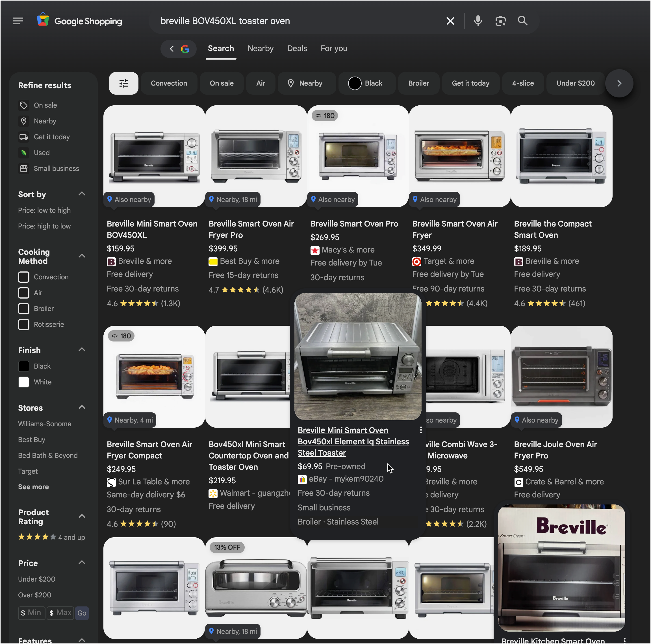Tick the Rotisserie checkbox

[23, 324]
